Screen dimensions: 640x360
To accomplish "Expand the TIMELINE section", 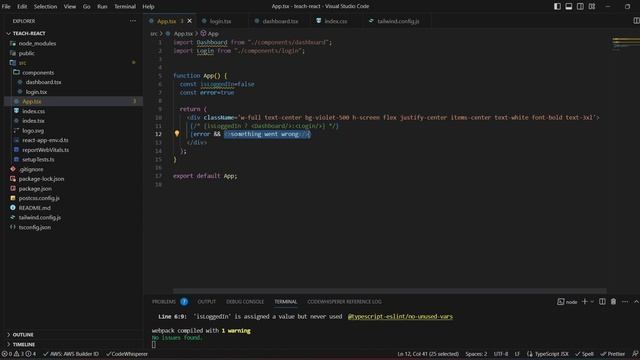I will [x=24, y=344].
